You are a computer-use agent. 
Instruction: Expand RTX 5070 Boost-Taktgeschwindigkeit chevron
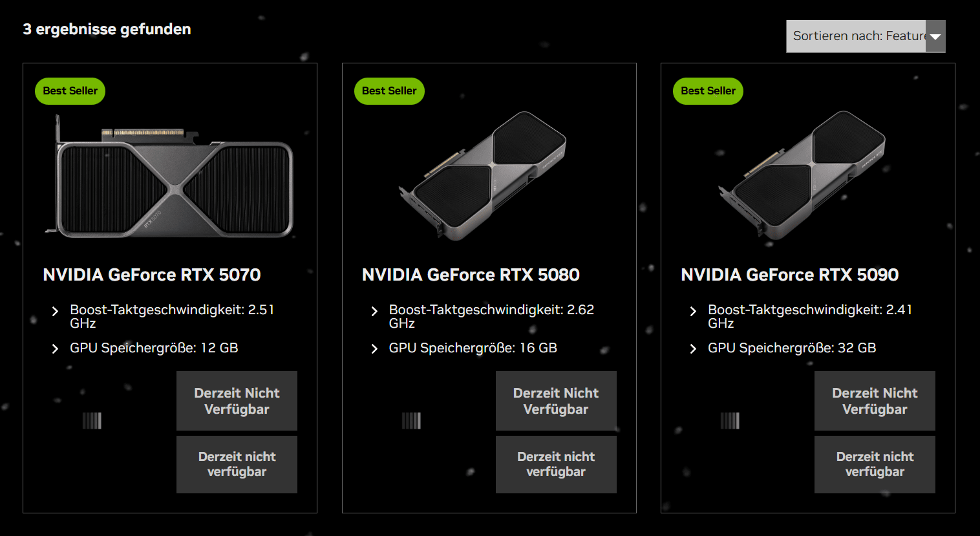[x=55, y=311]
